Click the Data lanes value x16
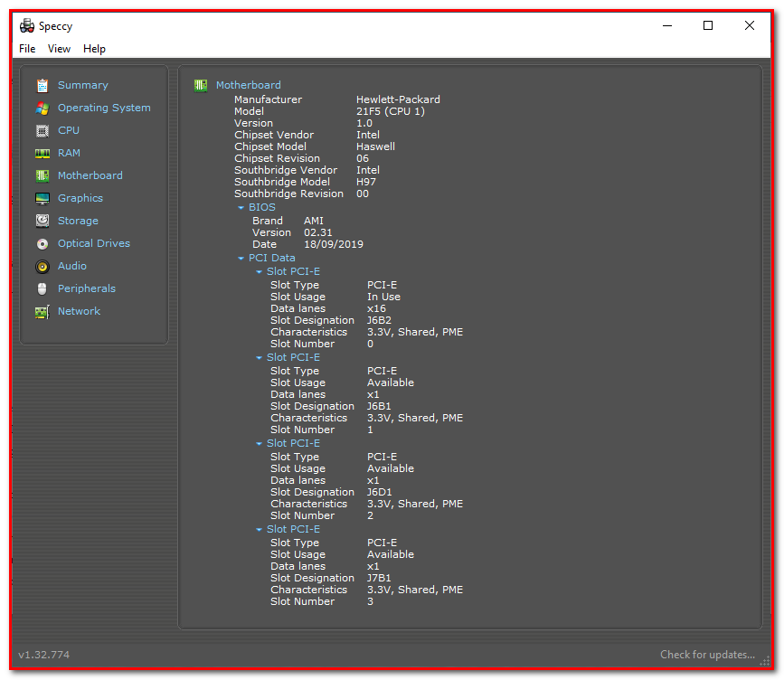 click(x=376, y=308)
